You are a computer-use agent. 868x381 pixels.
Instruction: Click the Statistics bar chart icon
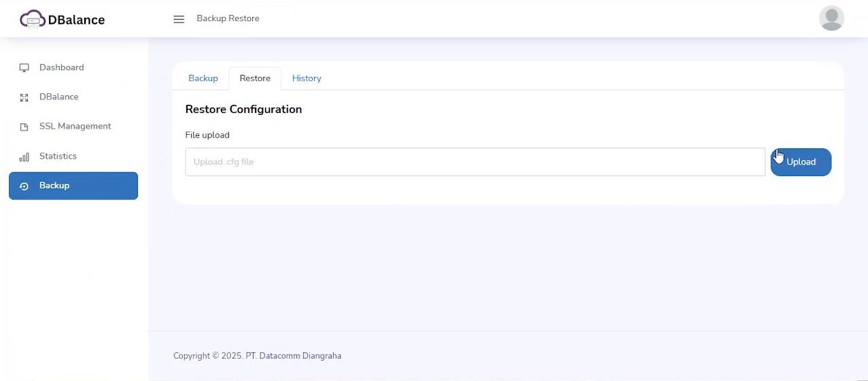[x=24, y=157]
